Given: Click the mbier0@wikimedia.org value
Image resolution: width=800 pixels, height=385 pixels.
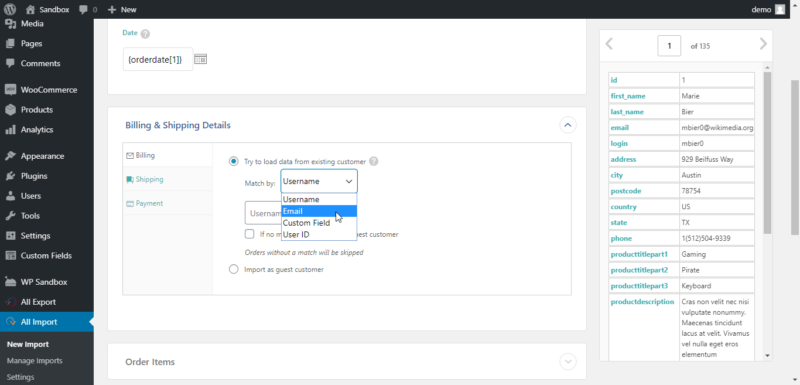Looking at the screenshot, I should coord(717,127).
